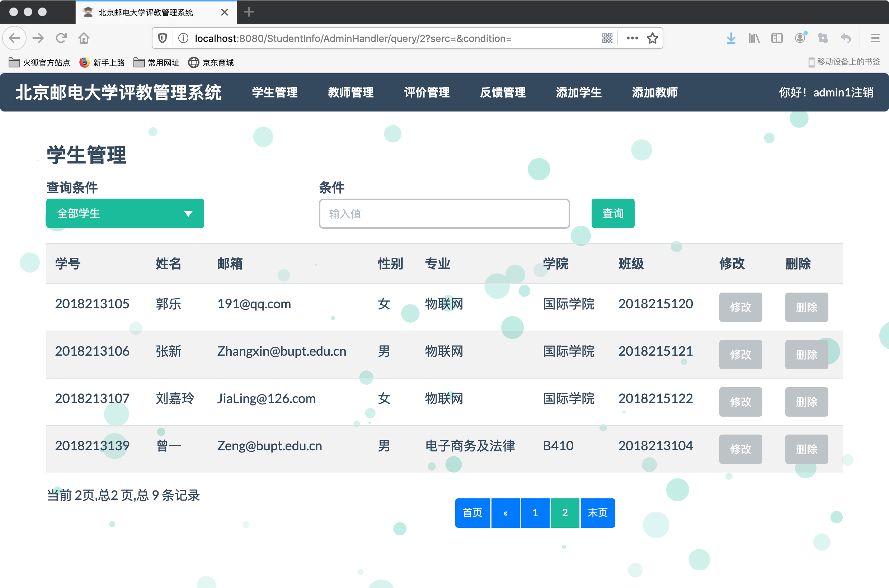Switch to 教师管理 navigation item
Viewport: 889px width, 588px height.
coord(351,92)
